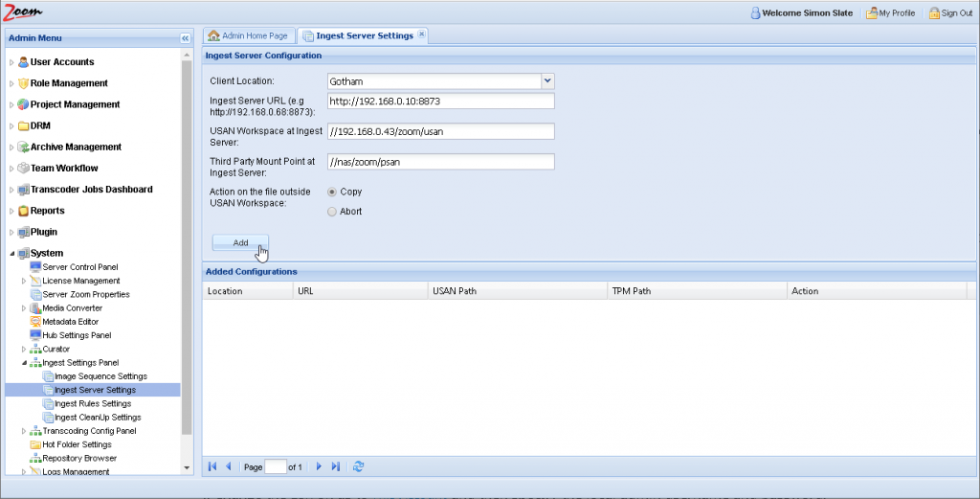Go to the next page arrow
This screenshot has height=499, width=980.
point(319,466)
